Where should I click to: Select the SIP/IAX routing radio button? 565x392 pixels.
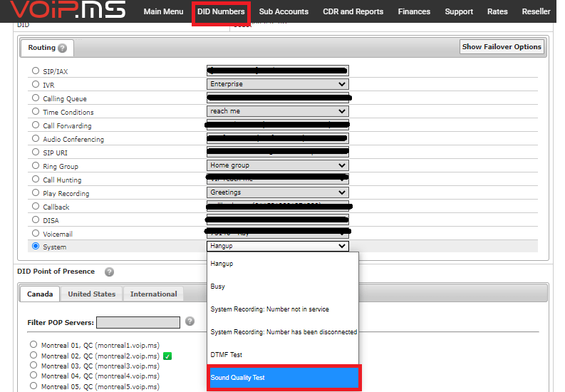[36, 71]
